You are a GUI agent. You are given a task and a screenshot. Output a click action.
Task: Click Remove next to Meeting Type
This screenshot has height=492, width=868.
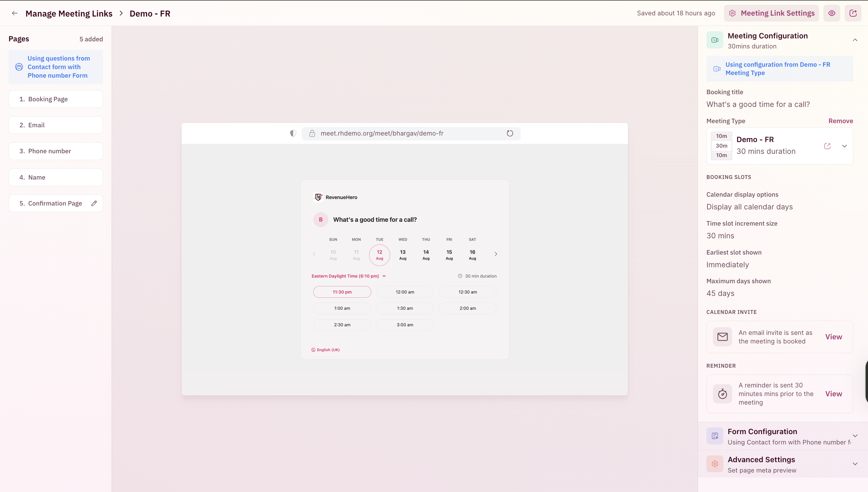[840, 121]
